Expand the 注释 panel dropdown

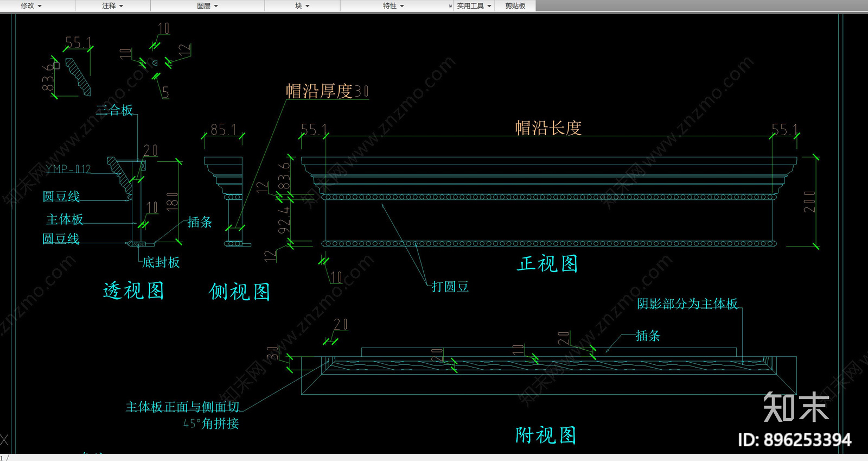coord(113,6)
